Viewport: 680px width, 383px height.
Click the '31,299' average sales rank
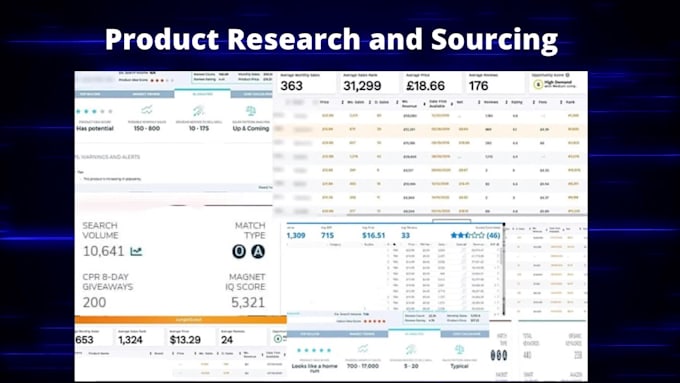[x=362, y=86]
